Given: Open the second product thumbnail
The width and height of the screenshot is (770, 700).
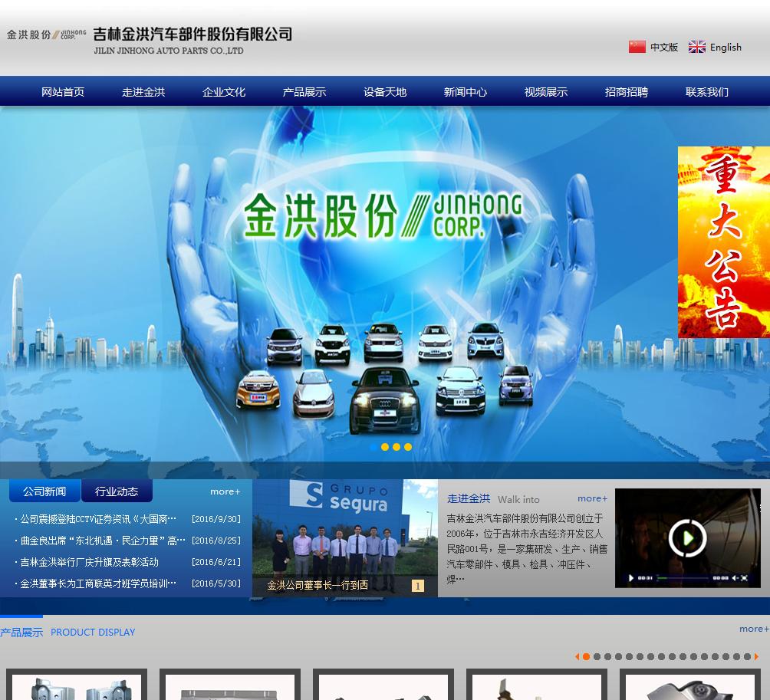Looking at the screenshot, I should (x=230, y=685).
